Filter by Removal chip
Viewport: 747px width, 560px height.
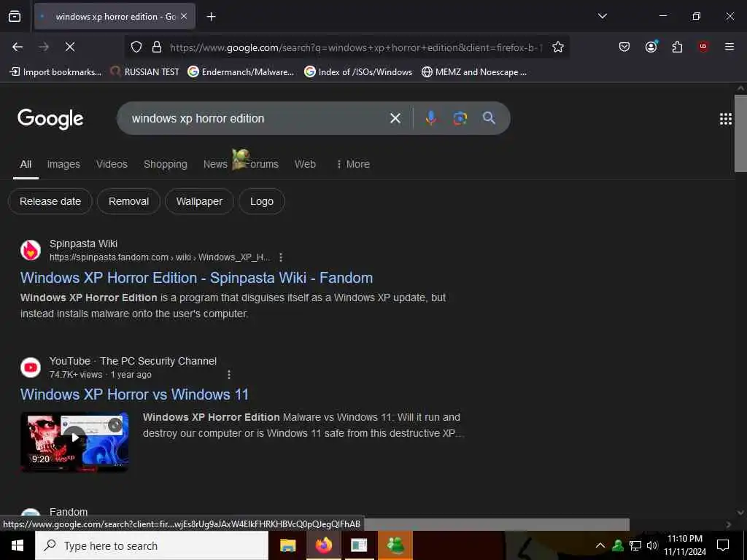coord(128,201)
